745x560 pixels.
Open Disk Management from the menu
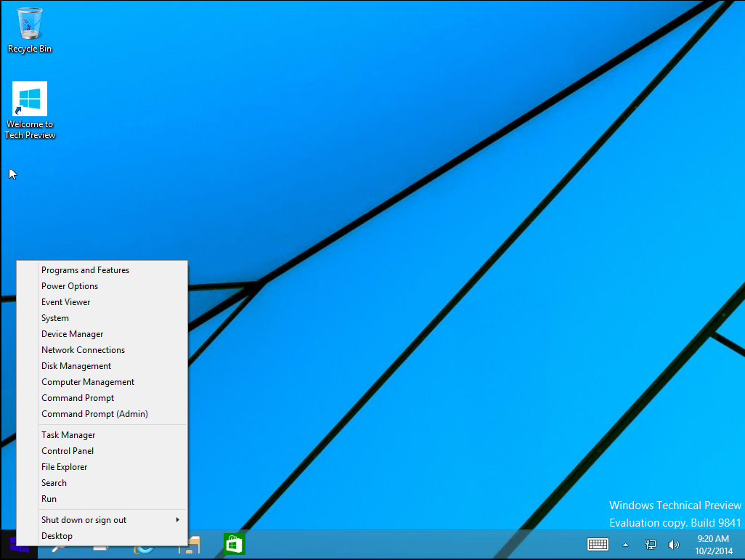click(76, 366)
